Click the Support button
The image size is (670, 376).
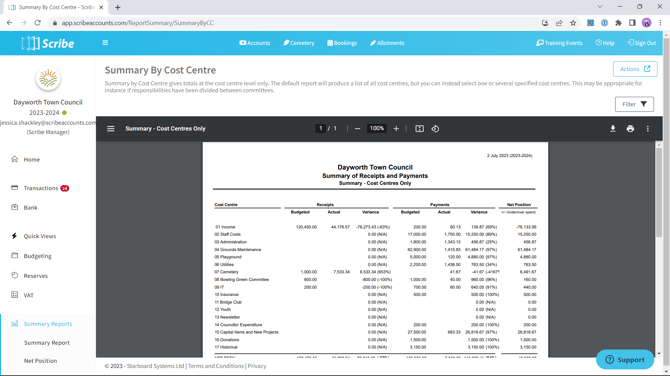(625, 359)
